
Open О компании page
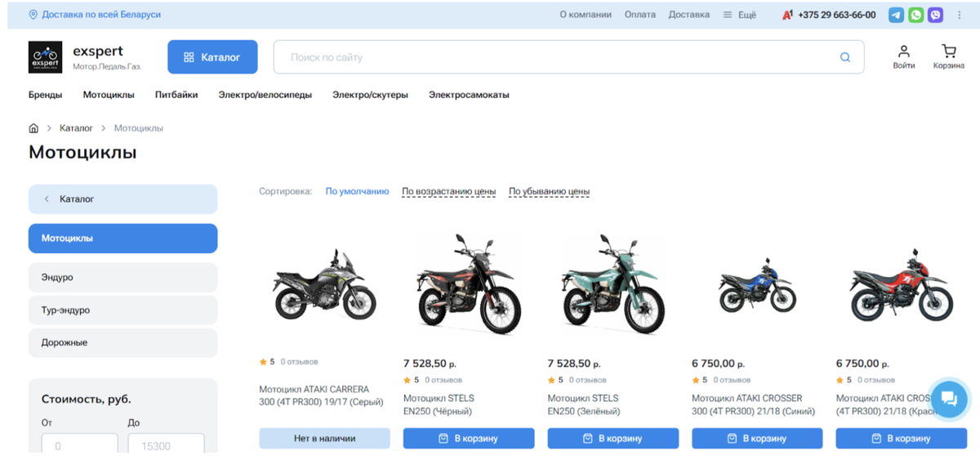[586, 15]
